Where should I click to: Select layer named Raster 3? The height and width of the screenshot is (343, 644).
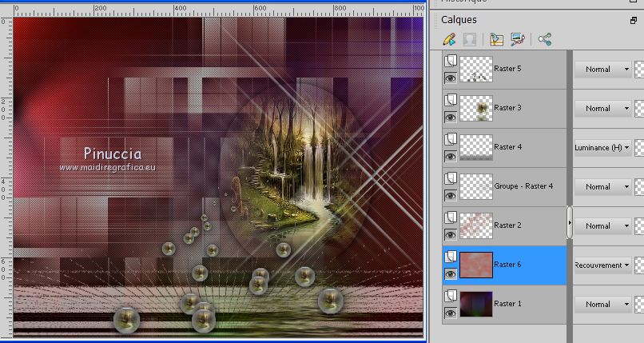coord(507,108)
